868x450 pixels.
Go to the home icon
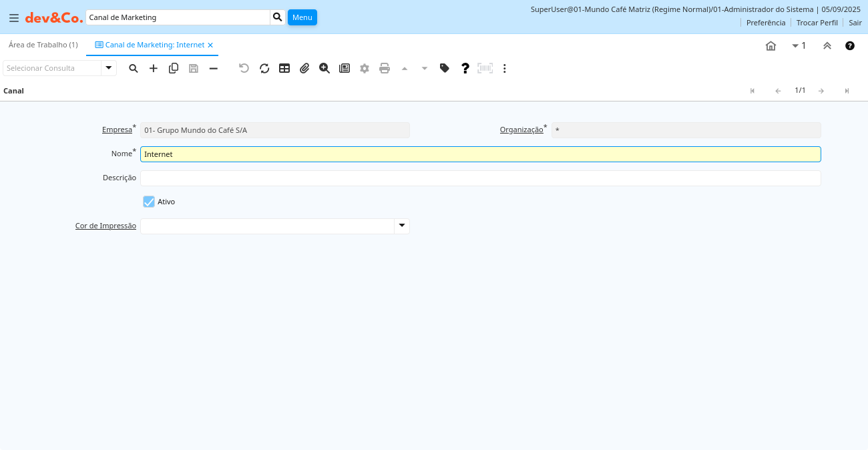click(771, 46)
